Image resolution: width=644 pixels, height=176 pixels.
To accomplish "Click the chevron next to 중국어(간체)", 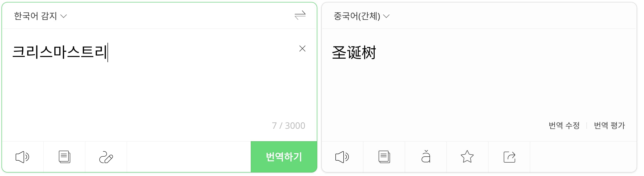I will [386, 16].
